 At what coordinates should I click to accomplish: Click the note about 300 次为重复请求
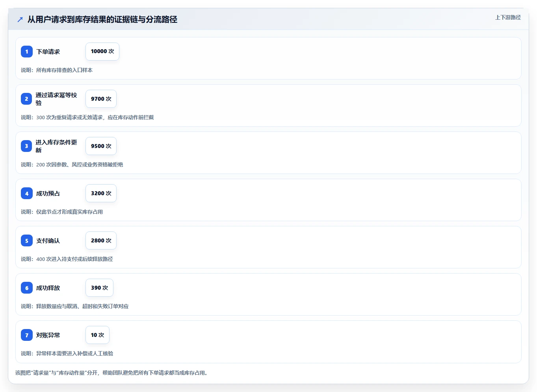(87, 117)
